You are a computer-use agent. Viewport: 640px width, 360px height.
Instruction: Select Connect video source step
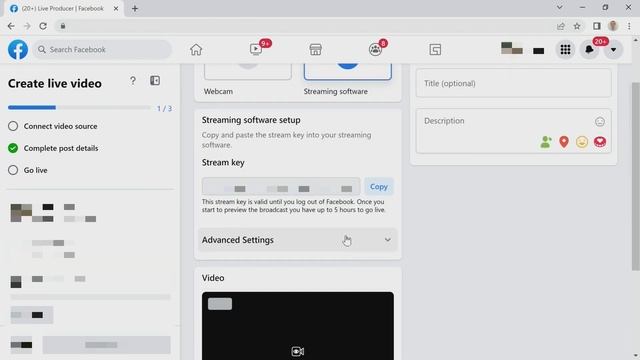[x=53, y=126]
